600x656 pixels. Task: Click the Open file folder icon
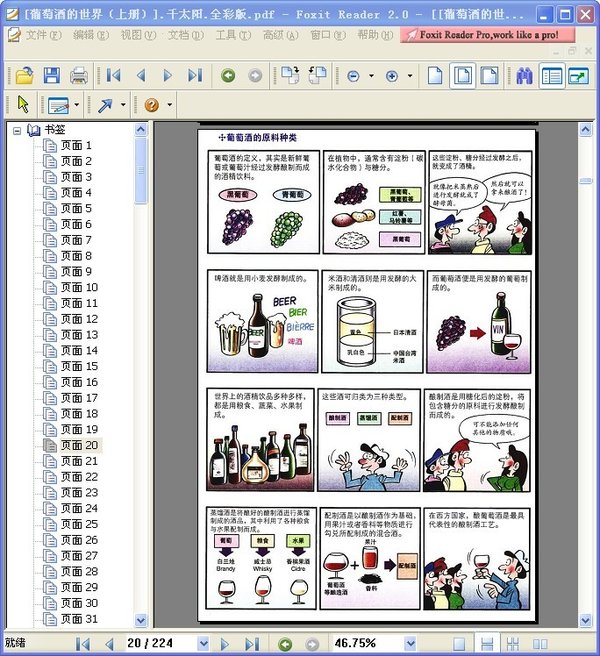[25, 76]
